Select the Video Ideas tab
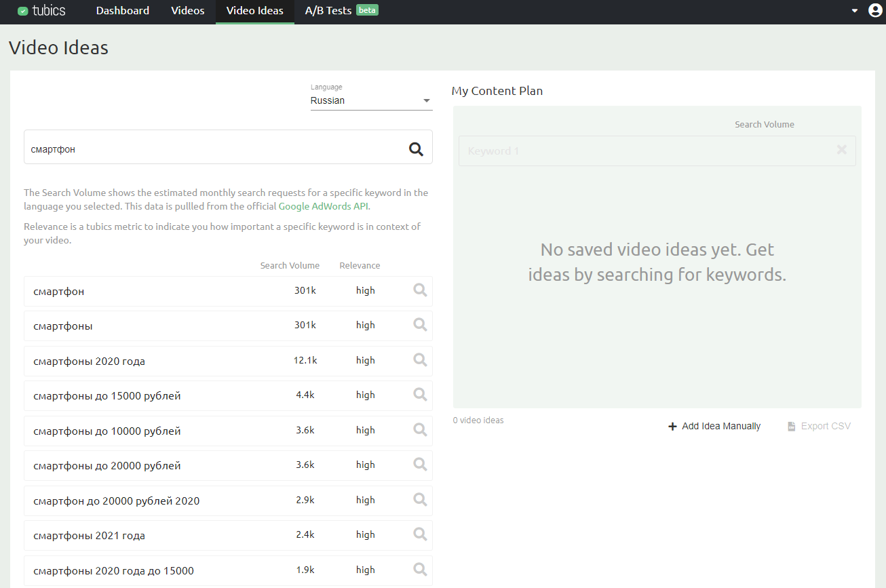 coord(255,11)
